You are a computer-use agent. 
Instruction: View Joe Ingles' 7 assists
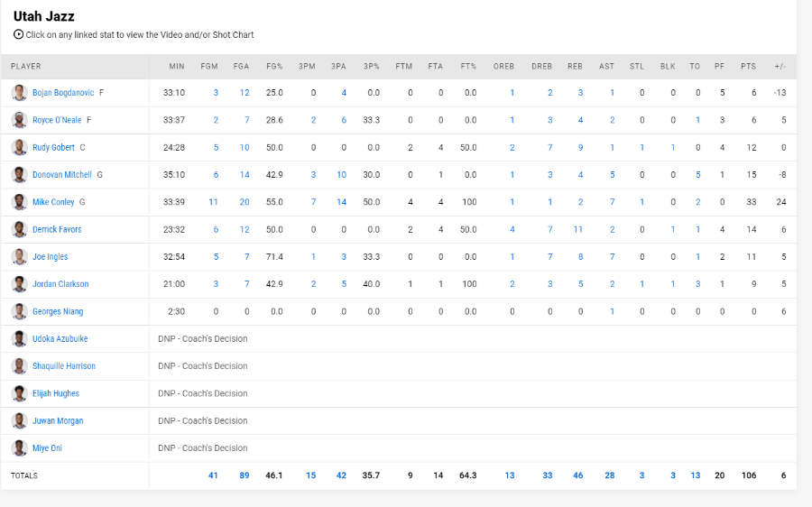tap(612, 257)
